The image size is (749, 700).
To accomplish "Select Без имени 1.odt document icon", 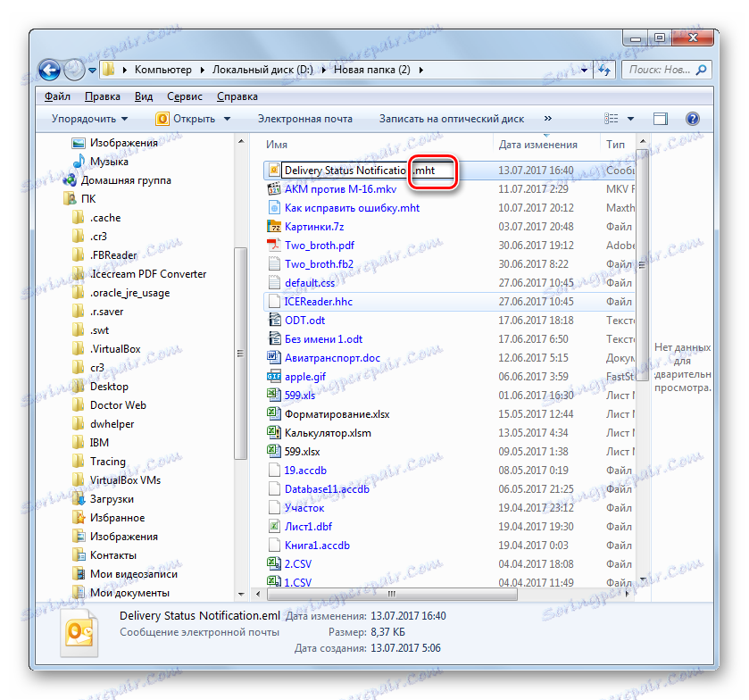I will click(x=274, y=338).
